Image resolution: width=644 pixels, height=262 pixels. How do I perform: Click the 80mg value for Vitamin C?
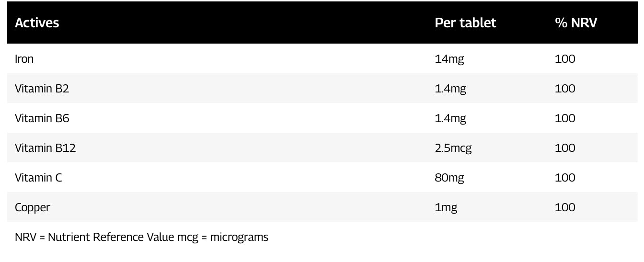(449, 178)
